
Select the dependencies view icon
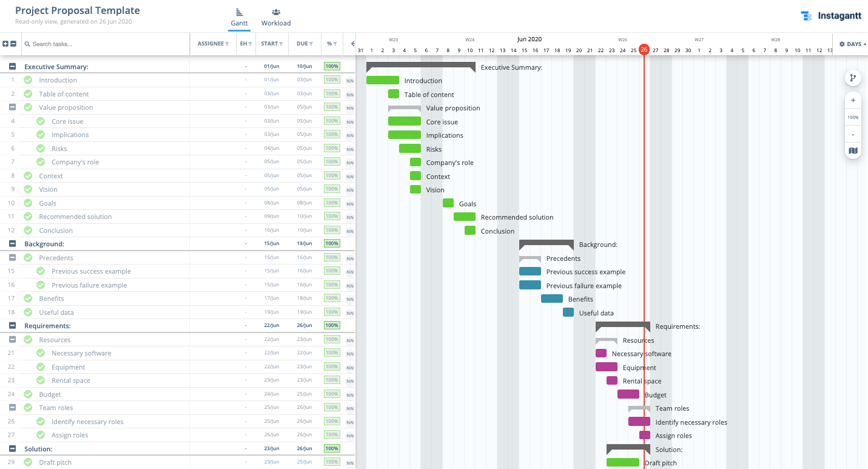853,78
